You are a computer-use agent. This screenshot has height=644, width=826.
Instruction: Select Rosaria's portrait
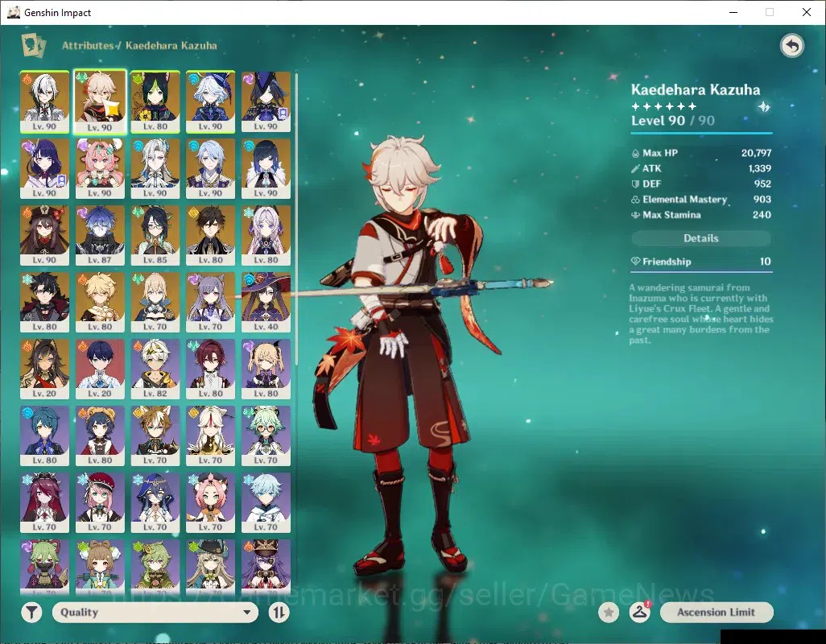(x=45, y=503)
